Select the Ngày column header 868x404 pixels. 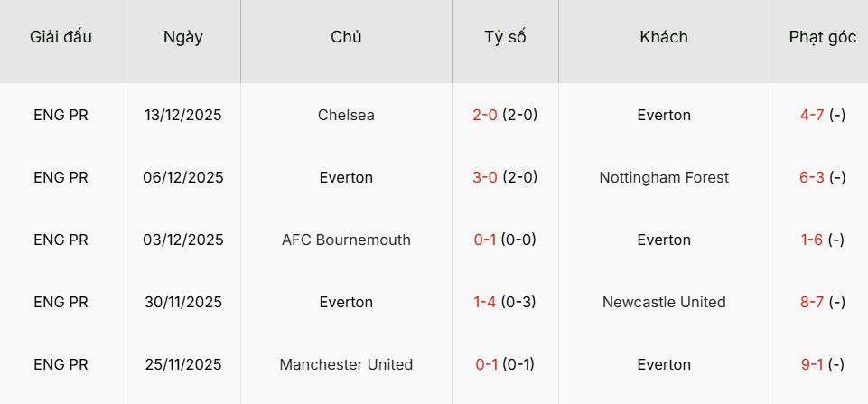[x=183, y=37]
